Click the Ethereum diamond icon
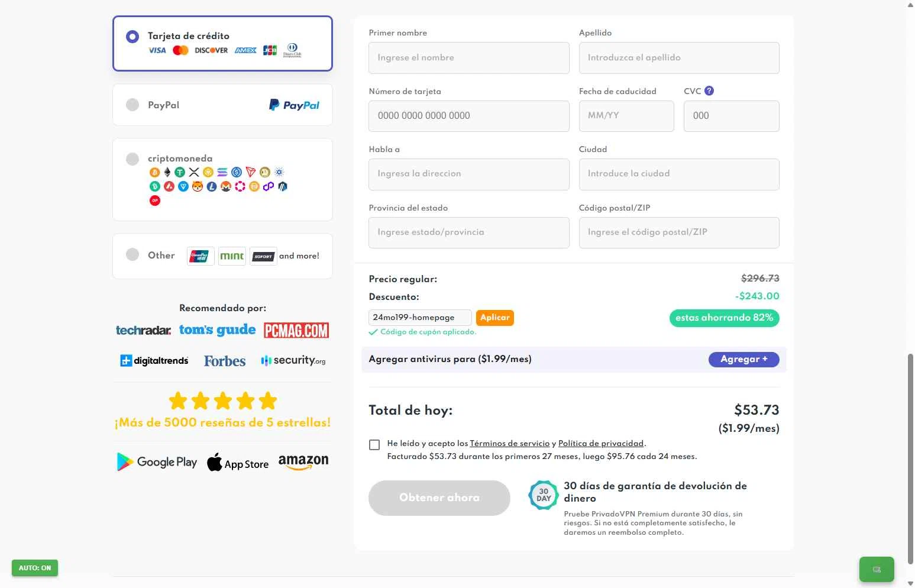 pos(167,172)
